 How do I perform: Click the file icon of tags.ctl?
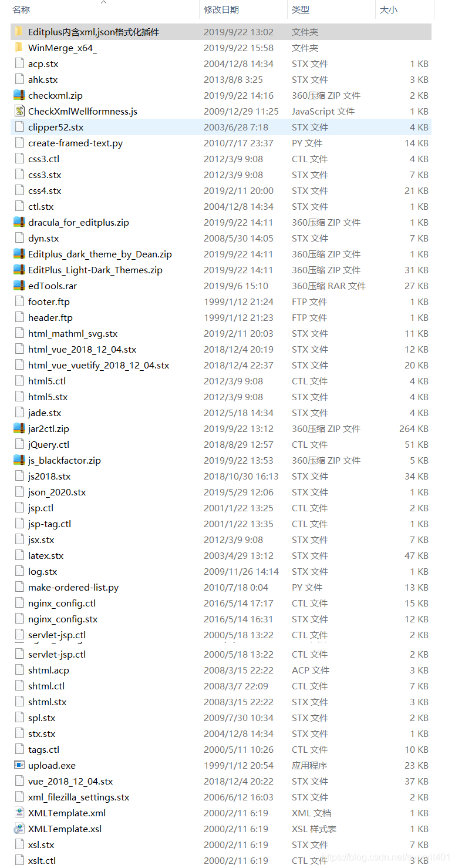coord(19,749)
